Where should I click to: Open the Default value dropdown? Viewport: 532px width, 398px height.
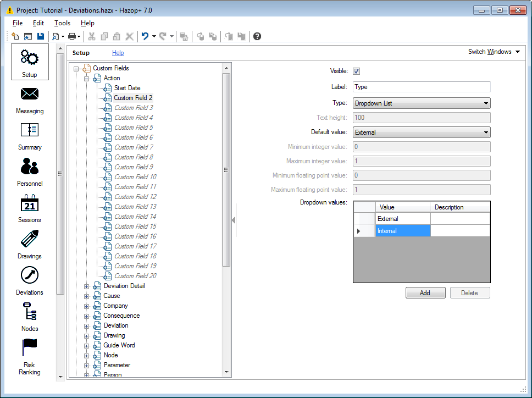click(x=421, y=132)
